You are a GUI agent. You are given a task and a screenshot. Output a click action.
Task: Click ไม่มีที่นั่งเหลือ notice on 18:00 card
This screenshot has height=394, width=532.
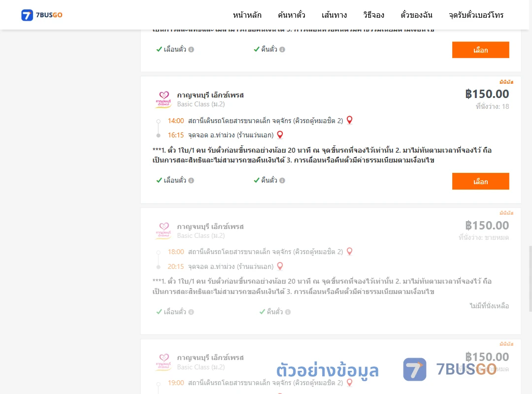tap(489, 306)
